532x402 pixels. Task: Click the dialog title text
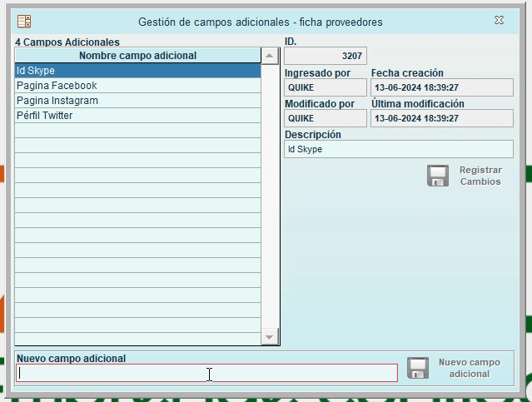(x=261, y=22)
